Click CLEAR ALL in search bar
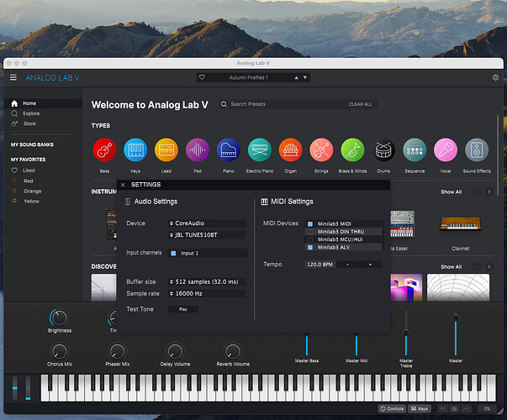This screenshot has width=507, height=420. coord(360,104)
